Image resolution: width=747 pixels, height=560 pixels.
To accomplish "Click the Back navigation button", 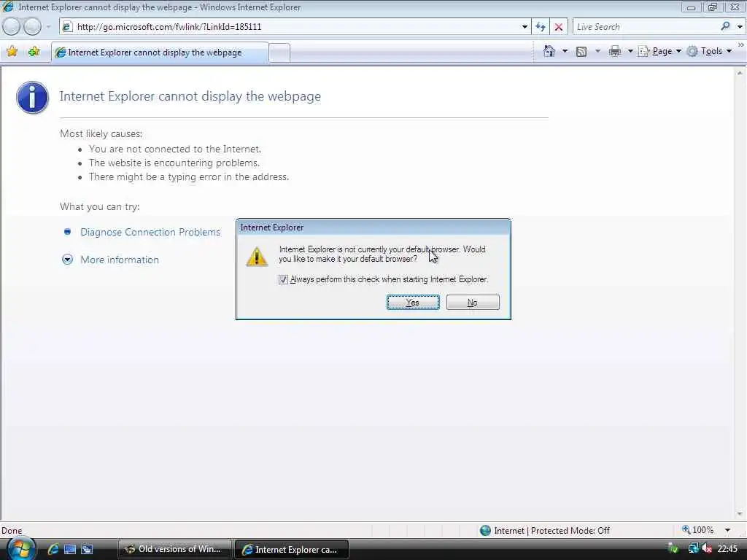I will click(12, 27).
